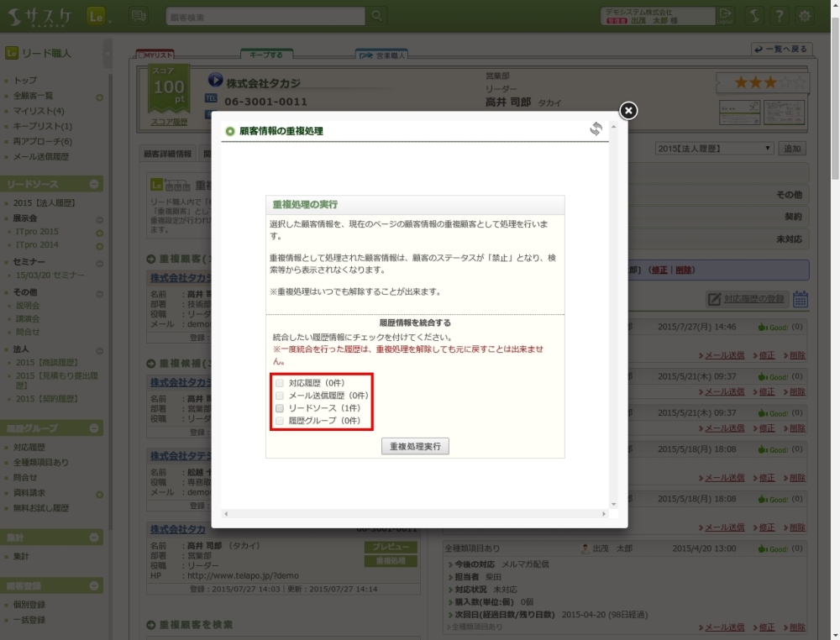Click the dialog's horizontal scrollbar
The width and height of the screenshot is (840, 640).
[413, 513]
